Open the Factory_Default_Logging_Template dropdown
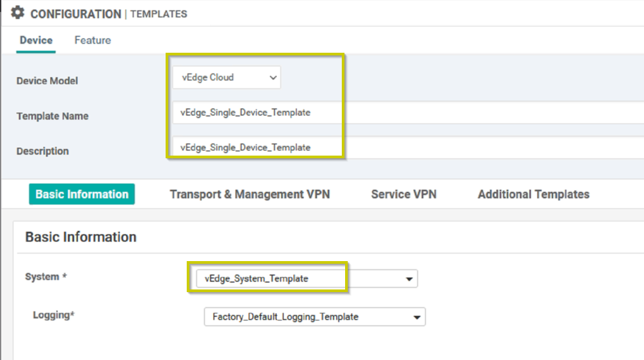 [315, 317]
